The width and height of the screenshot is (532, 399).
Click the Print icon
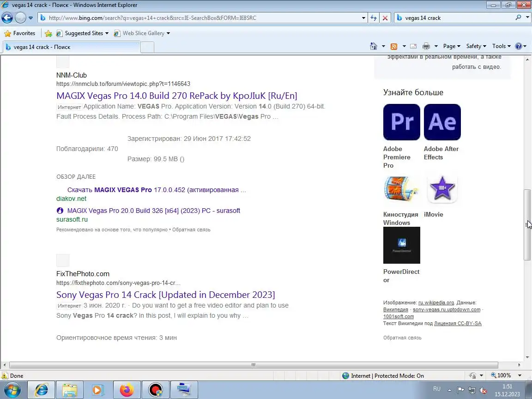(426, 46)
